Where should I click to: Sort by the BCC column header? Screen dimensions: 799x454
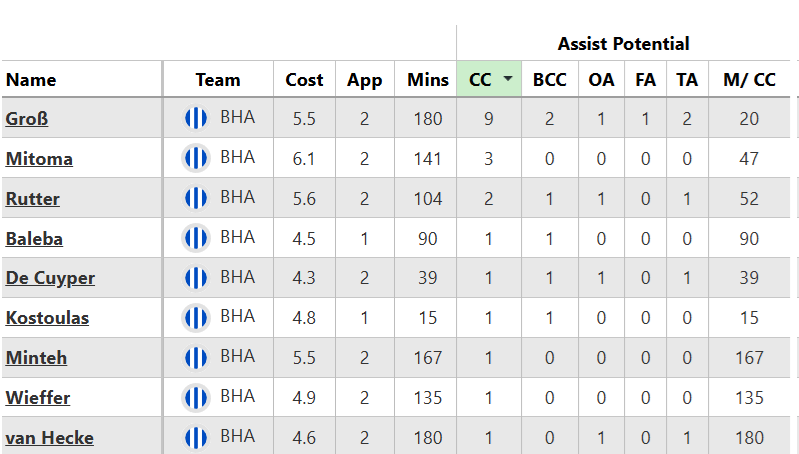point(549,80)
